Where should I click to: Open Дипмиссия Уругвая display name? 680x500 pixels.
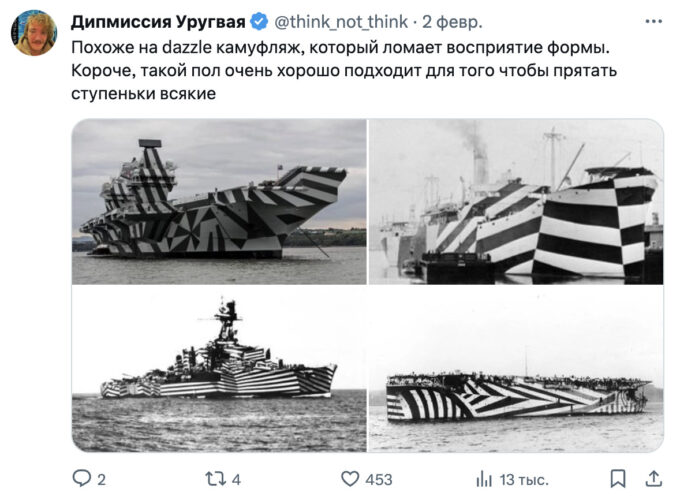[158, 22]
